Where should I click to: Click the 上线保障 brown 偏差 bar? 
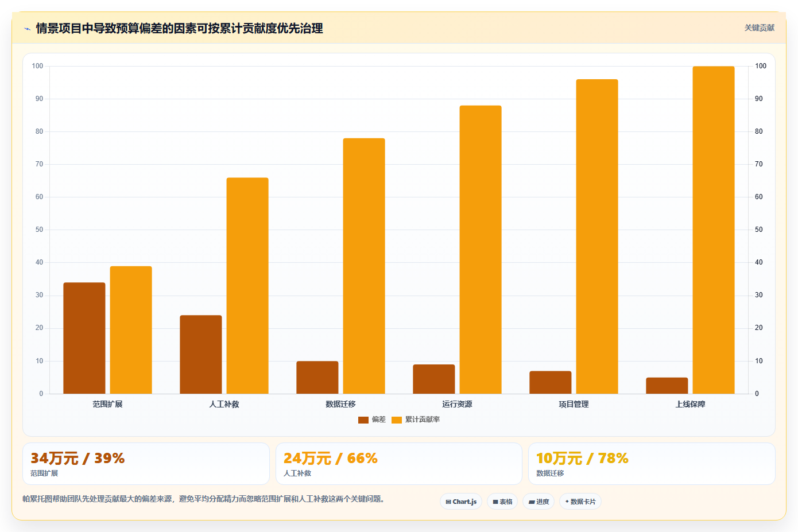pyautogui.click(x=667, y=386)
